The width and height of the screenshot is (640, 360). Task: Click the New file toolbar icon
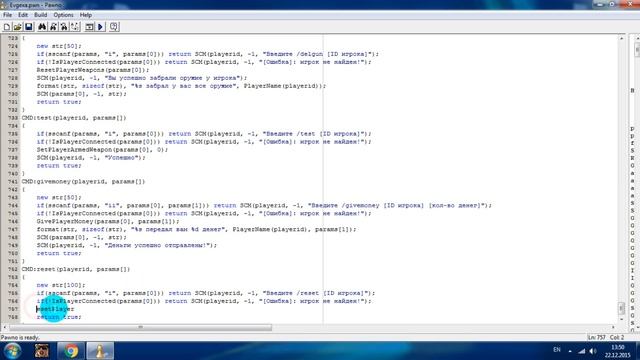(x=7, y=27)
